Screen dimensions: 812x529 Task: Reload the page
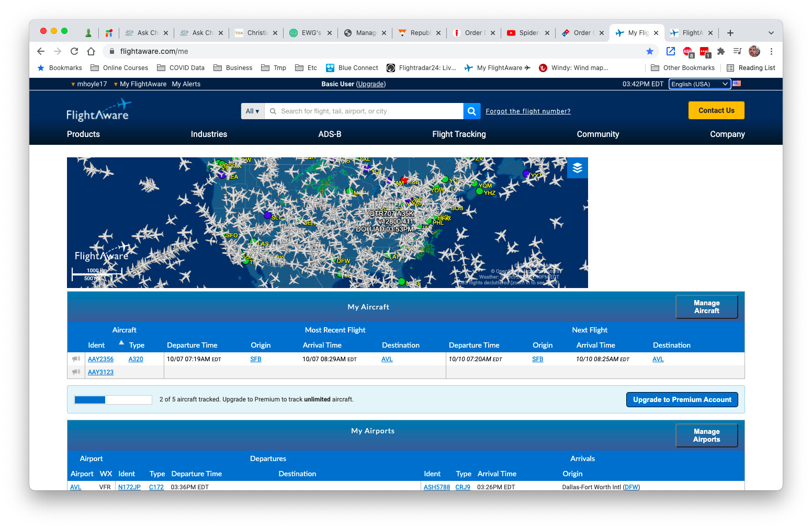[x=74, y=51]
